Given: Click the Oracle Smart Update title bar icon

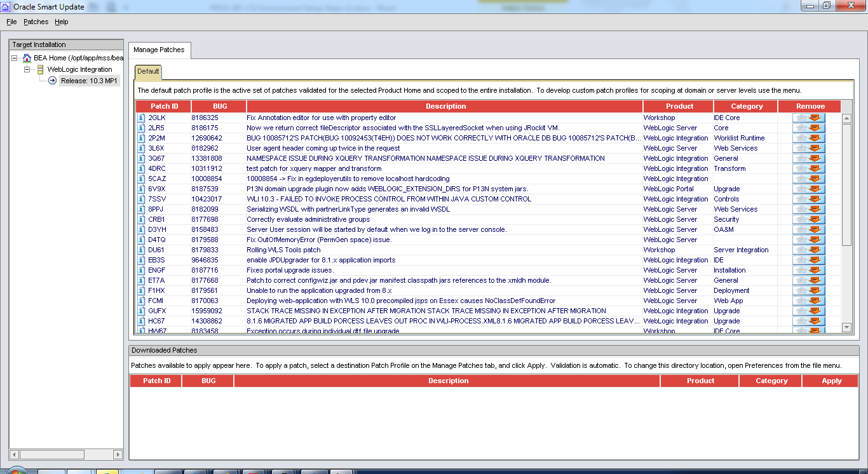Looking at the screenshot, I should (x=5, y=6).
